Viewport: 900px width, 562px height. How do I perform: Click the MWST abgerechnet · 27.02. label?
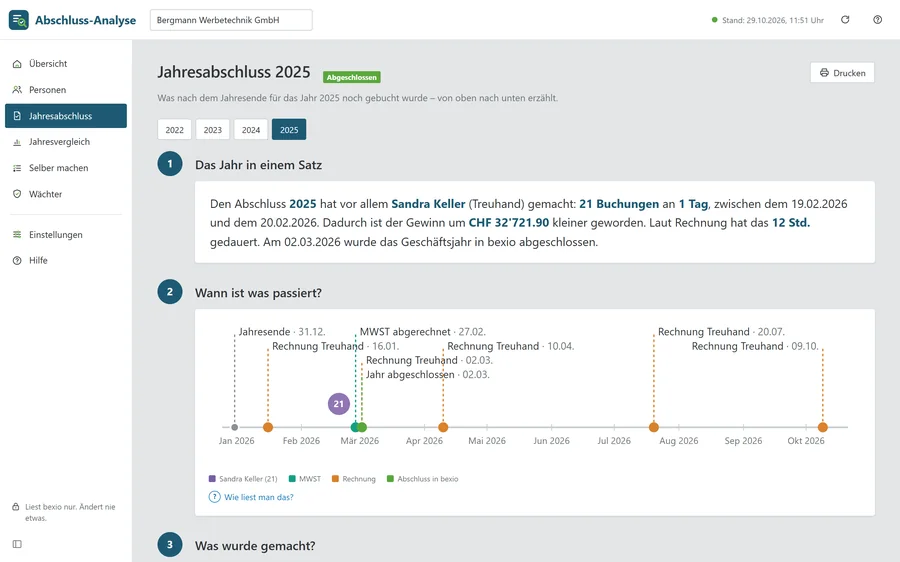pos(422,332)
